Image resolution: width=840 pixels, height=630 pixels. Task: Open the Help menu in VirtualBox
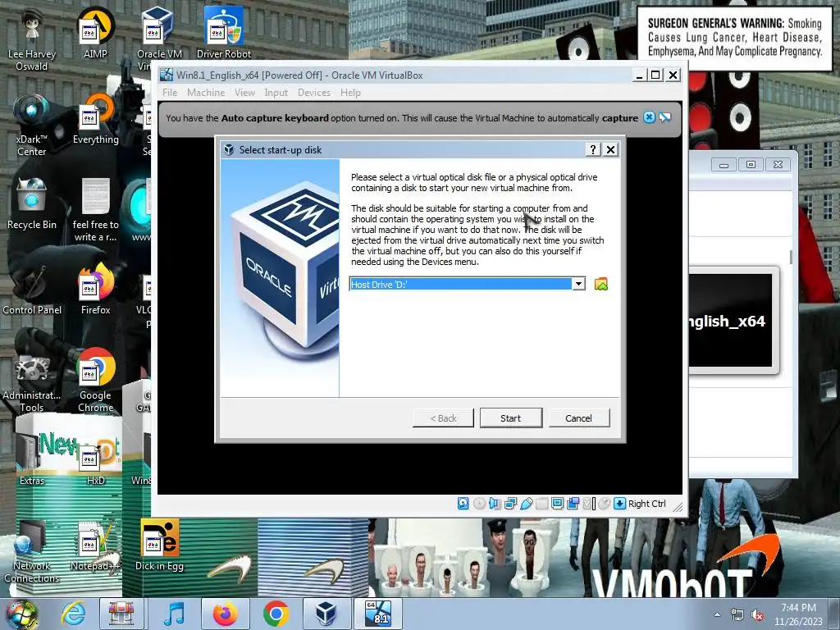pyautogui.click(x=350, y=93)
